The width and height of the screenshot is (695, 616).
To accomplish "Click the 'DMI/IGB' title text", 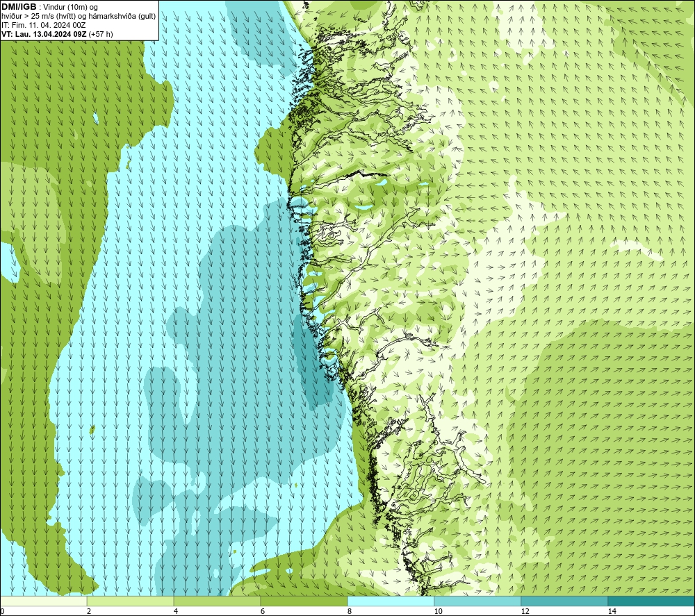I will point(19,7).
